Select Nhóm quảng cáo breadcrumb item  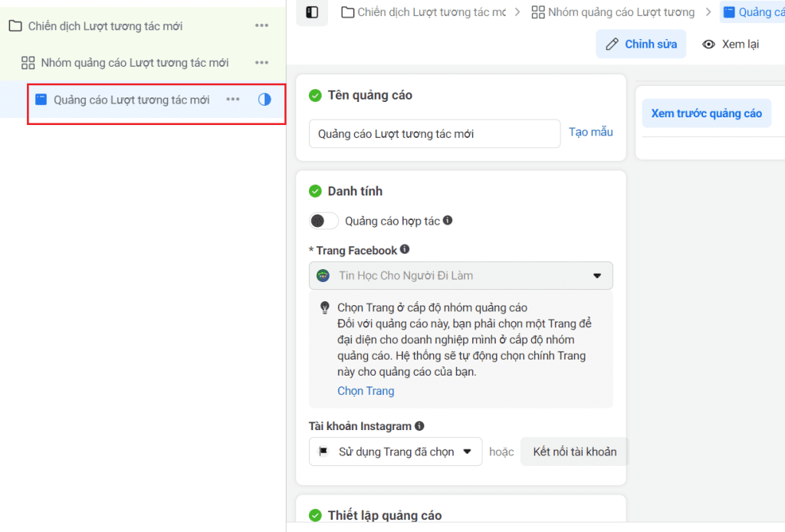(613, 12)
